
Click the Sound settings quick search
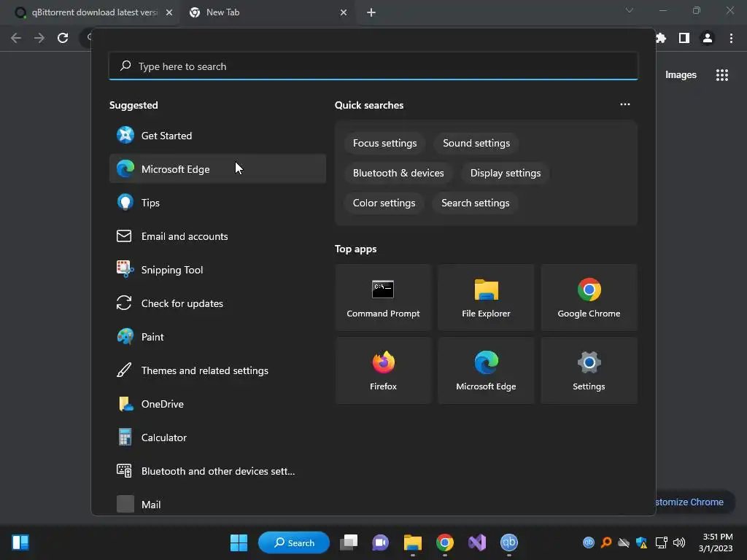(x=476, y=144)
